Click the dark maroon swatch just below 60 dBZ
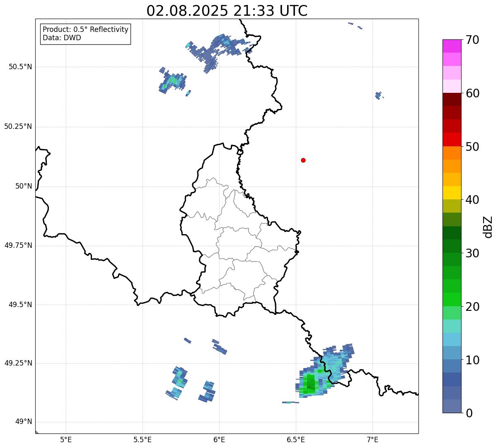 click(452, 99)
